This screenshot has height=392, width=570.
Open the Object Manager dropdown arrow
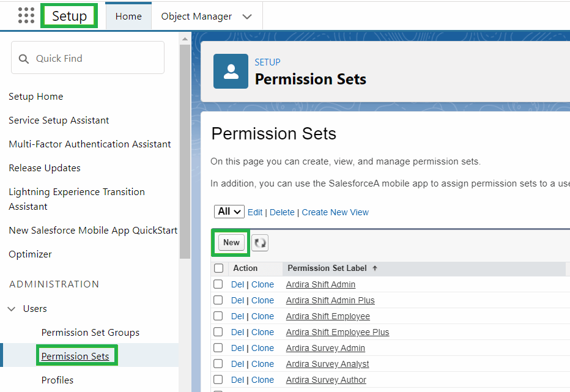tap(247, 15)
